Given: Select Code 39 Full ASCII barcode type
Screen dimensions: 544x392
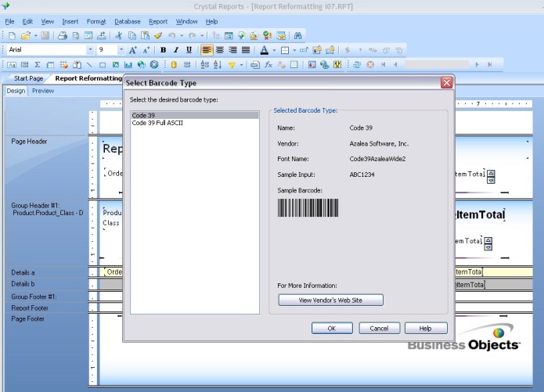Looking at the screenshot, I should tap(195, 123).
